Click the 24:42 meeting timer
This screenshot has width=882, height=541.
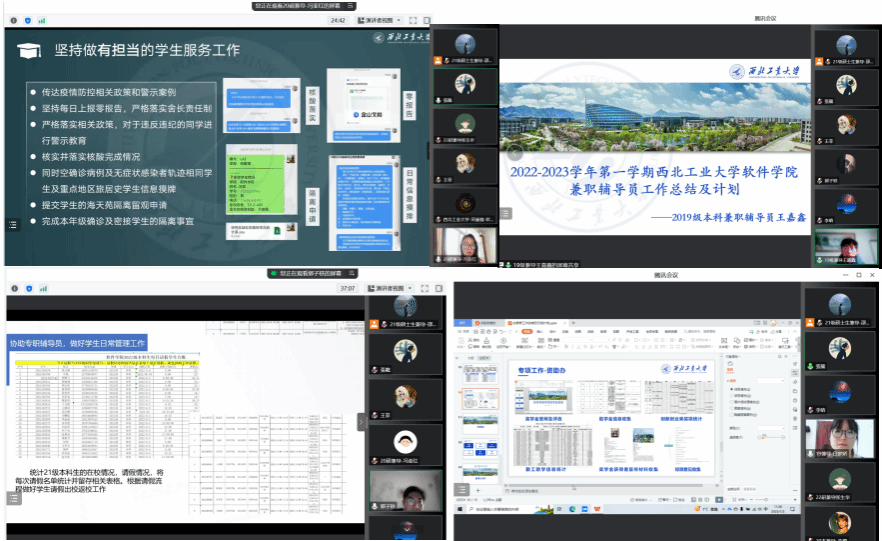coord(338,20)
